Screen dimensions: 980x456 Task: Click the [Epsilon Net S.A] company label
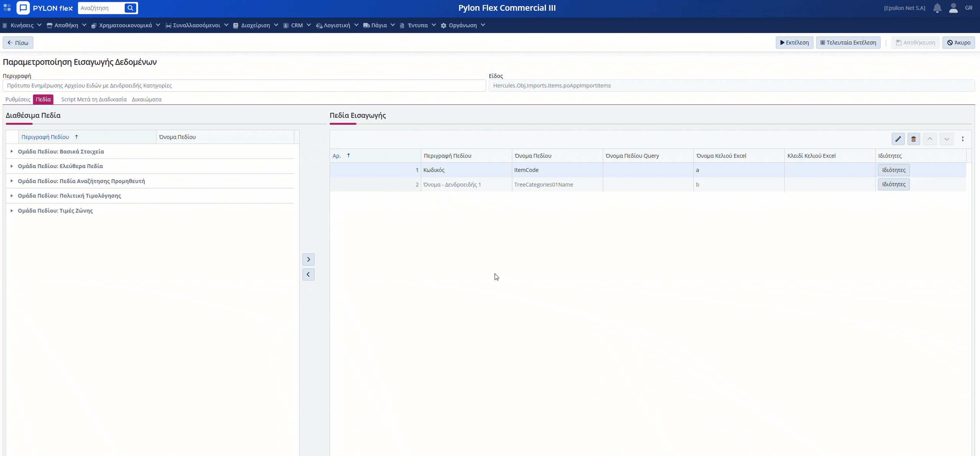pos(905,8)
